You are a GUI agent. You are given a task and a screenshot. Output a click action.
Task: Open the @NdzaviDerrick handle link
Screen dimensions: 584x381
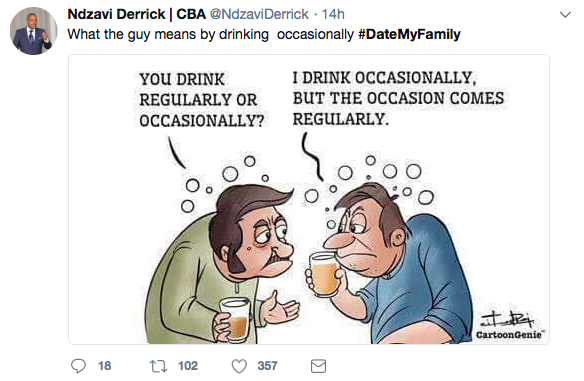[259, 15]
